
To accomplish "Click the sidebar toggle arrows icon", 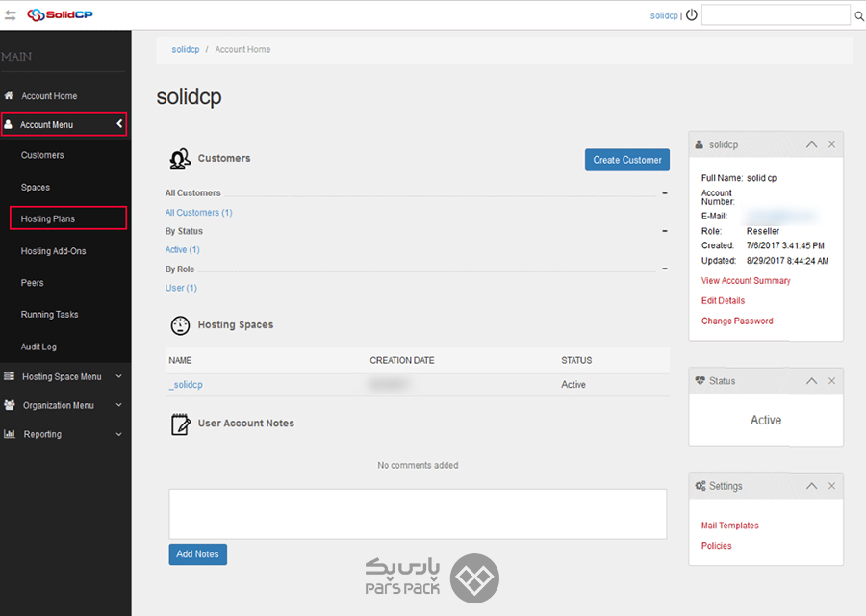I will 11,15.
